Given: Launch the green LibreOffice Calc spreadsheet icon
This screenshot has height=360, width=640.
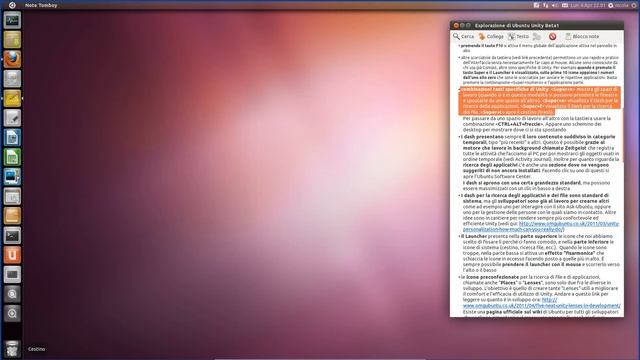Looking at the screenshot, I should (x=12, y=157).
